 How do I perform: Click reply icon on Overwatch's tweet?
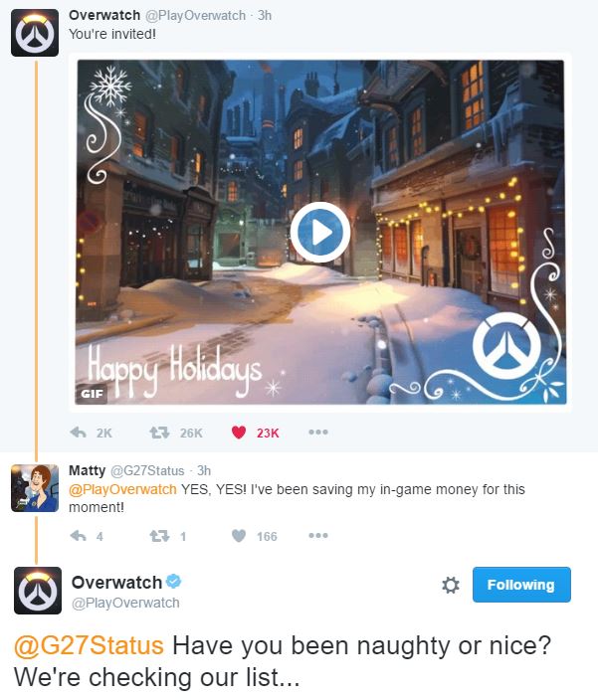tap(79, 433)
